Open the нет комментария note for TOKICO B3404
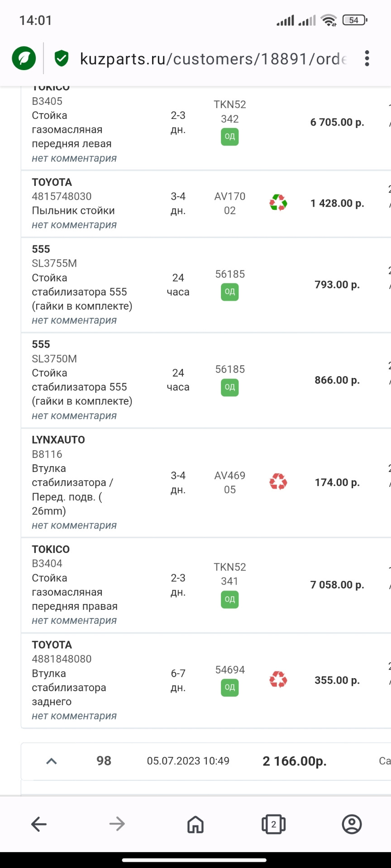Screen dimensions: 391x868 [74, 621]
